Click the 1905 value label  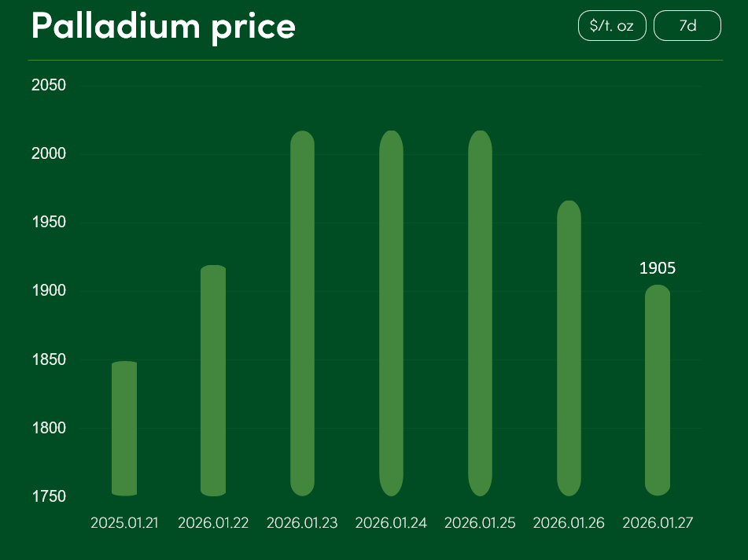(x=658, y=268)
